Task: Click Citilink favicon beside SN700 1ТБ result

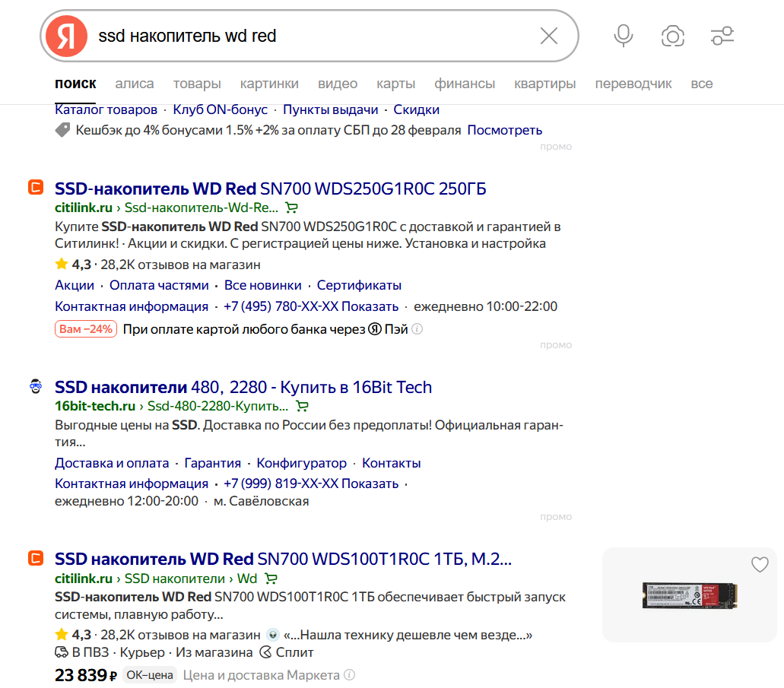Action: (x=36, y=557)
